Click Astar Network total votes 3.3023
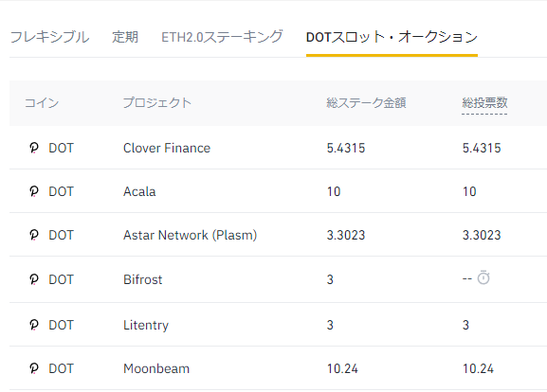Screen dimensions: 547x392 tap(482, 235)
